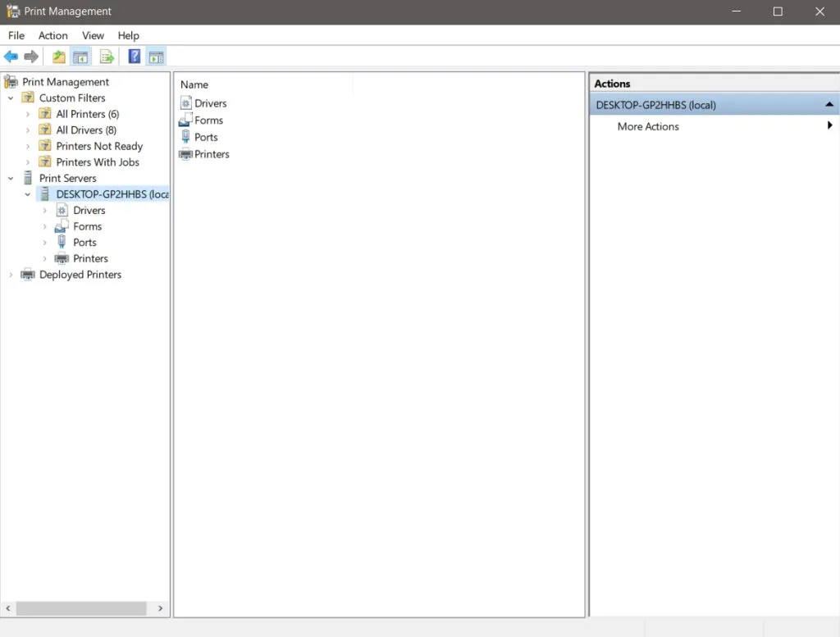Minimize the Print Management window
Viewport: 840px width, 637px height.
click(737, 11)
